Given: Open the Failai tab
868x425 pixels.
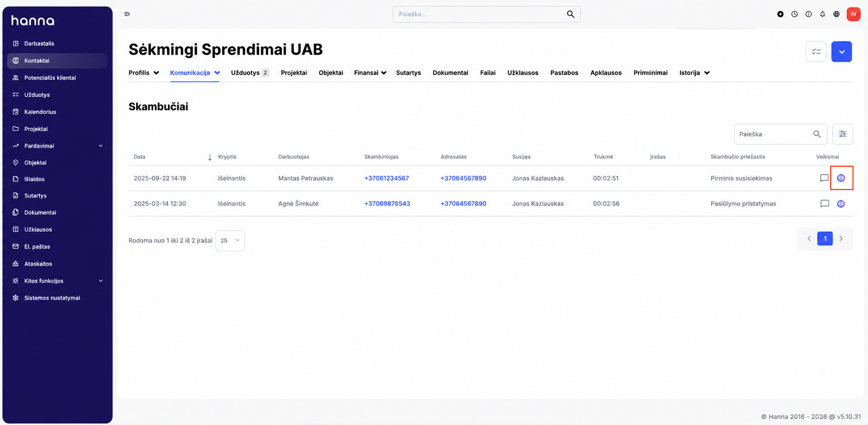Looking at the screenshot, I should [487, 73].
